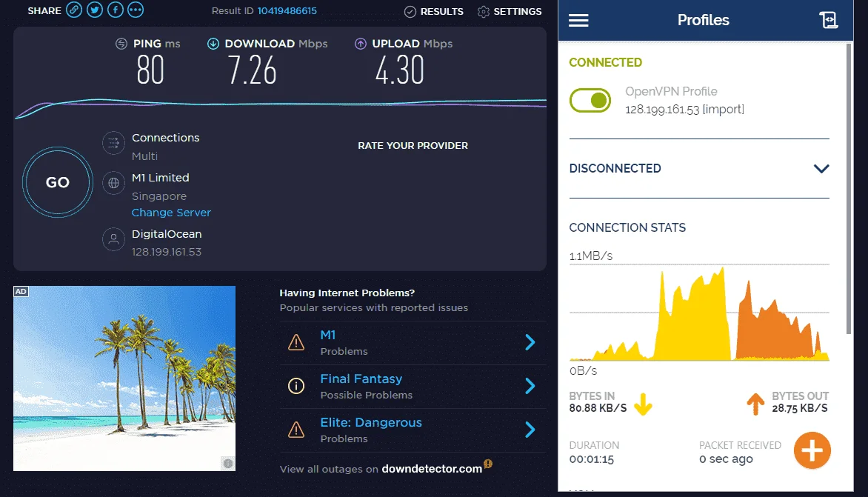Click the ping value 80
This screenshot has height=497, width=868.
pos(150,70)
